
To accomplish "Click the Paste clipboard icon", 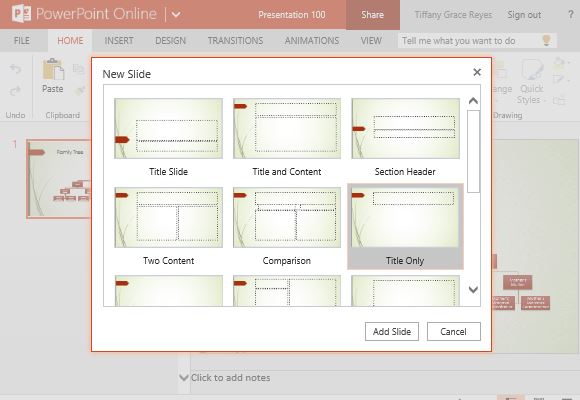I will (53, 69).
